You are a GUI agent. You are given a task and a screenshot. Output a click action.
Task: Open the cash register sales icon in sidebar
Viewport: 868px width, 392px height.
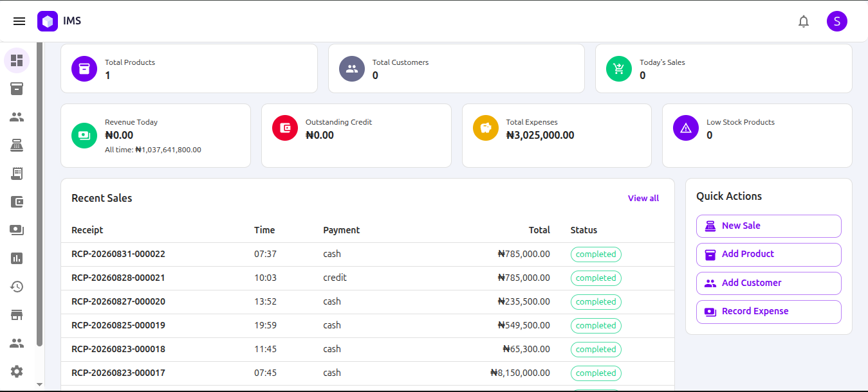pyautogui.click(x=17, y=145)
